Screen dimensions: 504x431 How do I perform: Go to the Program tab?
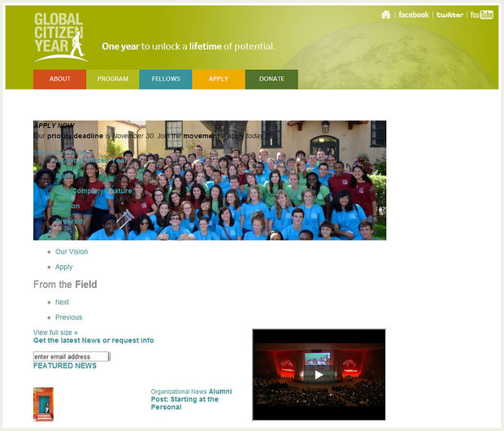pos(113,79)
